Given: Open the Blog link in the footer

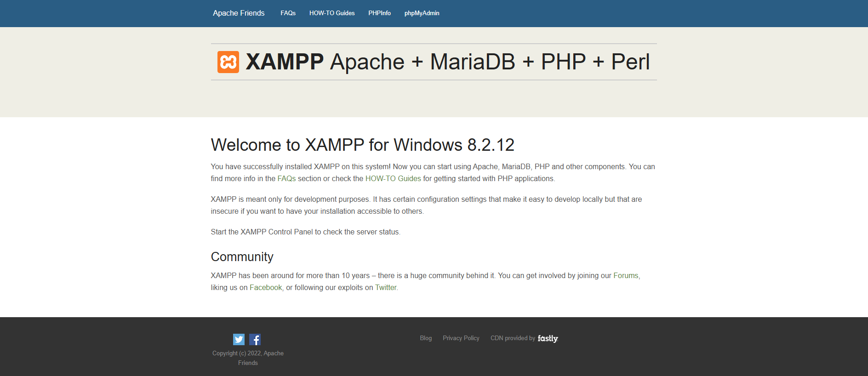Looking at the screenshot, I should tap(426, 338).
